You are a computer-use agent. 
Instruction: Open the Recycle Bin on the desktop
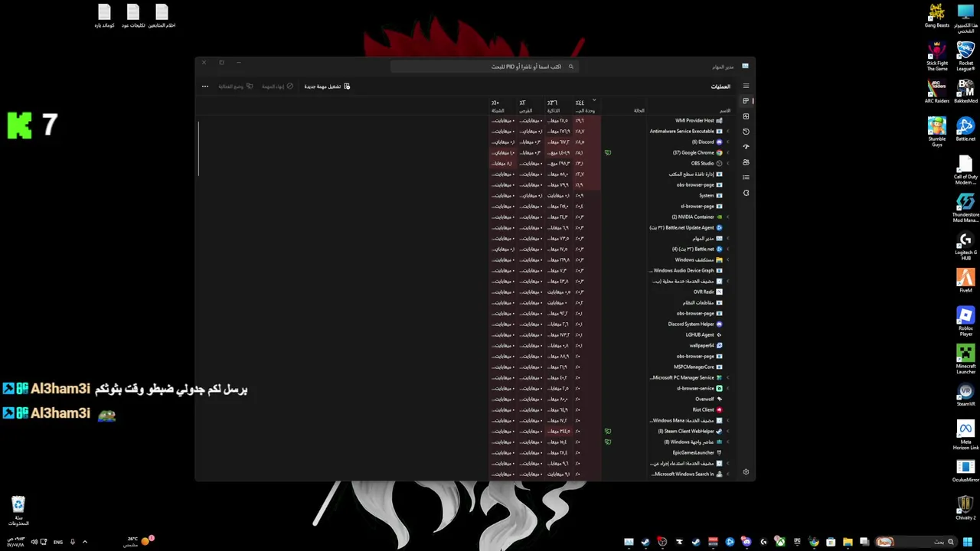[x=18, y=511]
